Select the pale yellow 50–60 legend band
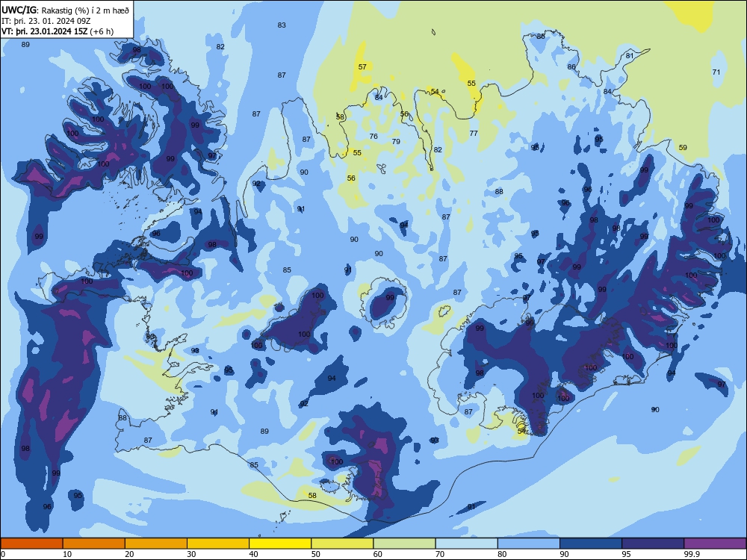 [x=343, y=544]
